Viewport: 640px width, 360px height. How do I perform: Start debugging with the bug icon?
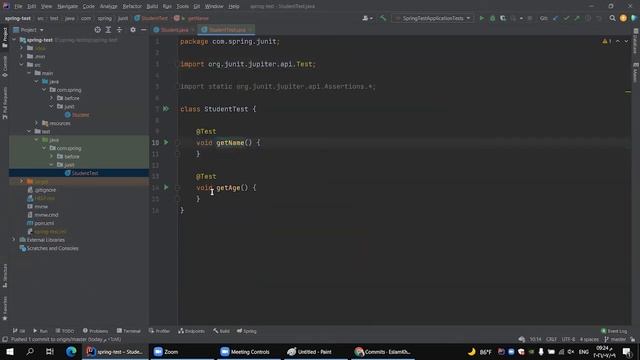point(492,18)
